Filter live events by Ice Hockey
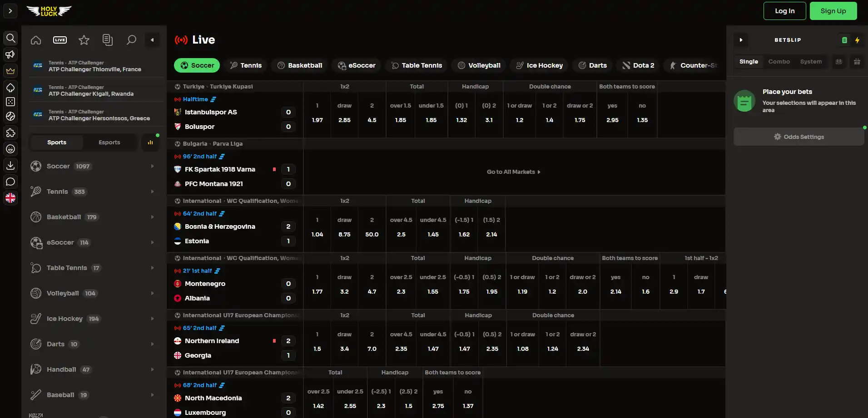Image resolution: width=868 pixels, height=418 pixels. [x=539, y=65]
